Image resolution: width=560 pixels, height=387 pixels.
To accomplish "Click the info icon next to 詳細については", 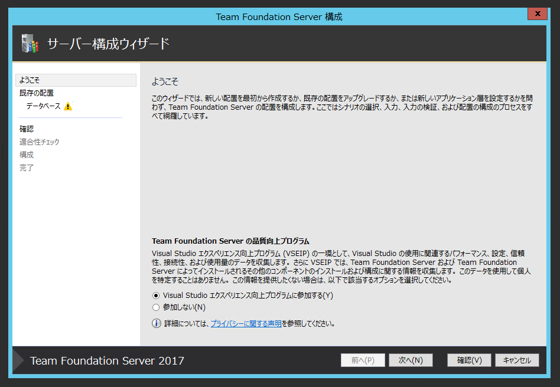I will tap(156, 323).
